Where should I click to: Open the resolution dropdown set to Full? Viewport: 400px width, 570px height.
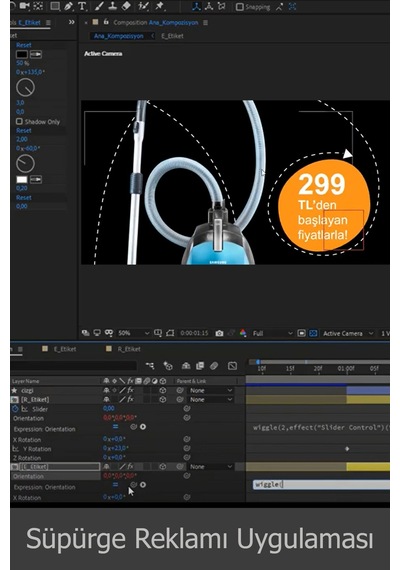point(272,333)
